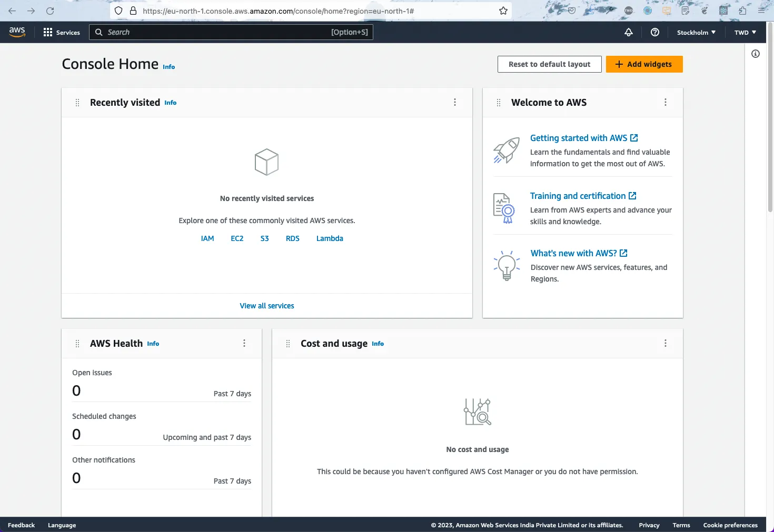This screenshot has width=774, height=532.
Task: Click the Add widgets button
Action: (x=644, y=64)
